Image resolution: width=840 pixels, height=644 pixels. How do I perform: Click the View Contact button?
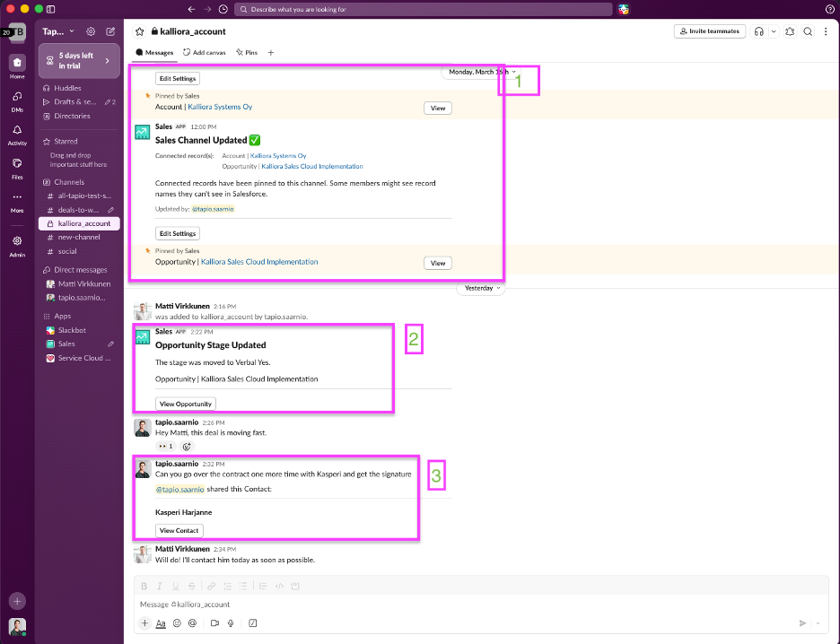pyautogui.click(x=179, y=530)
